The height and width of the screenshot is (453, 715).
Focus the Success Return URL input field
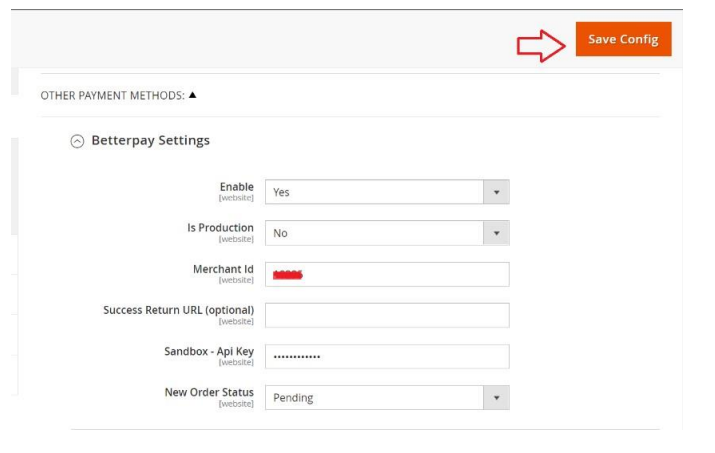point(387,315)
